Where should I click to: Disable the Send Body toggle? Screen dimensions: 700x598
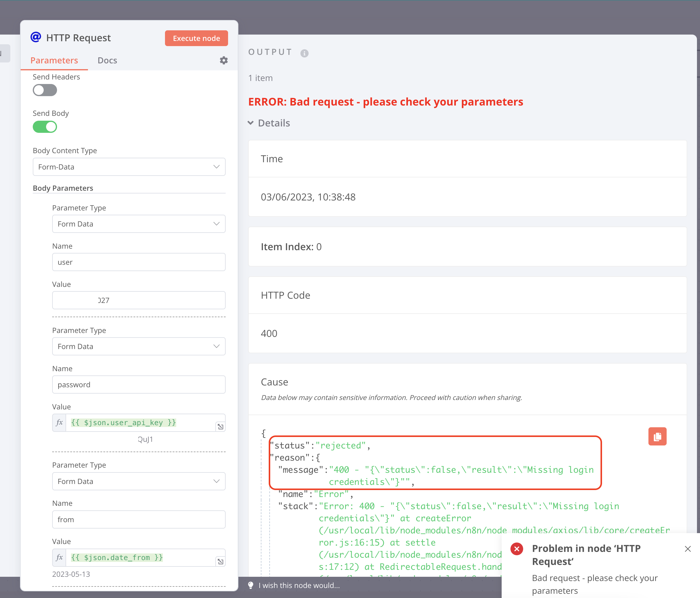coord(45,127)
